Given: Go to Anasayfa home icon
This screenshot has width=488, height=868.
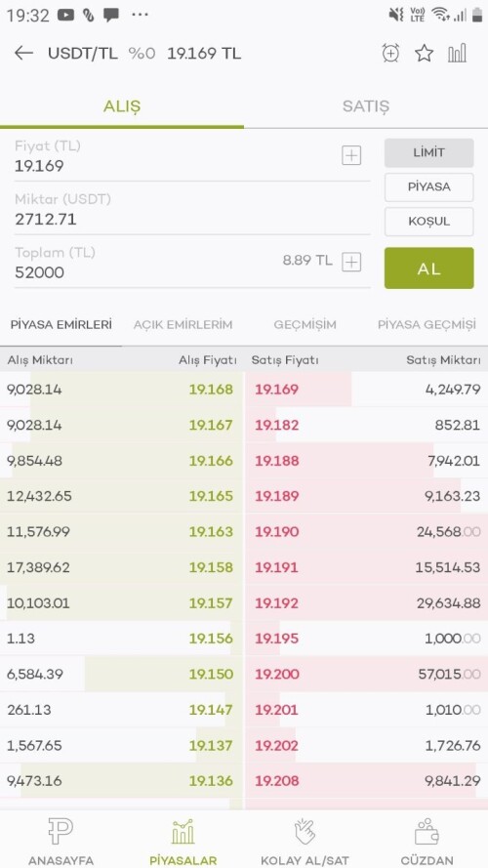Looking at the screenshot, I should [x=61, y=832].
